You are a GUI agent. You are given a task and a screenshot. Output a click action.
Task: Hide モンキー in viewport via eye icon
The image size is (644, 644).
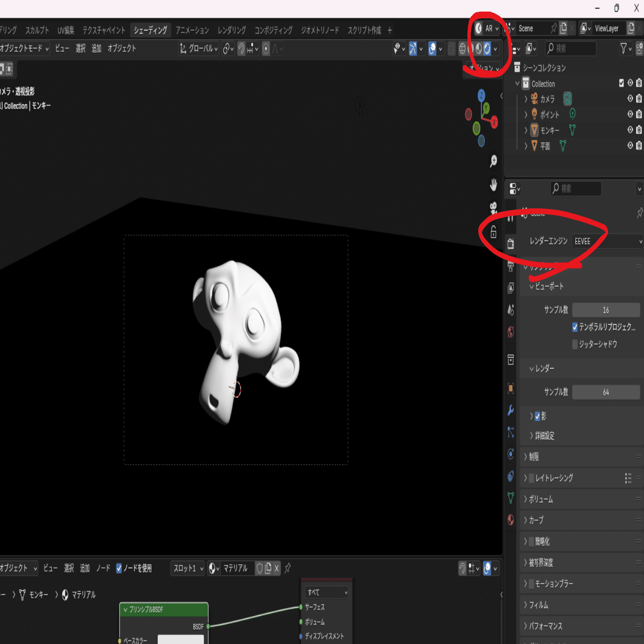(x=631, y=130)
